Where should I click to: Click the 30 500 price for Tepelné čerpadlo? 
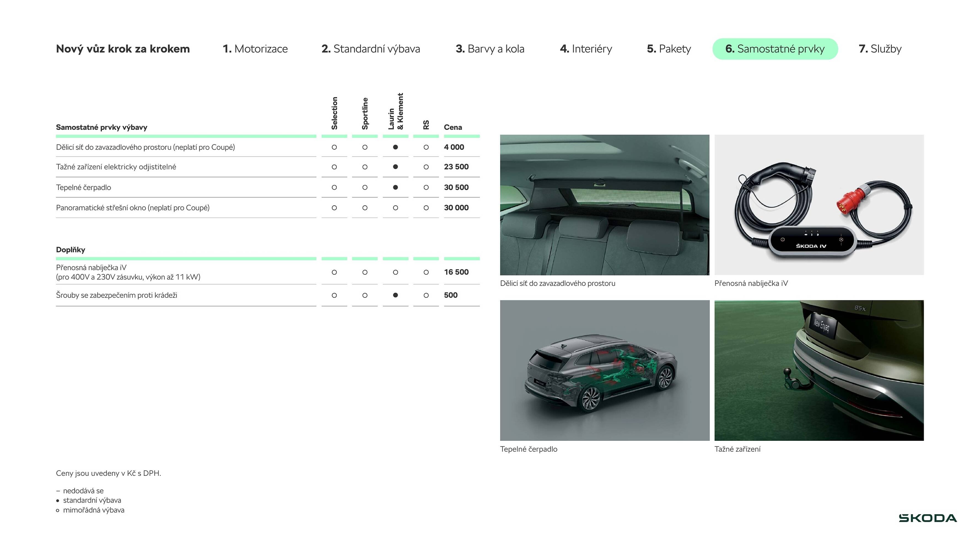(x=456, y=187)
